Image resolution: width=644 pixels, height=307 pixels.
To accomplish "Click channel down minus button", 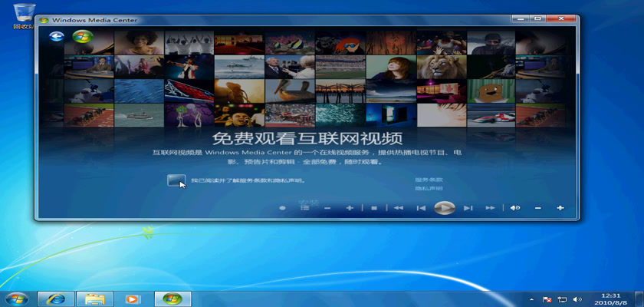I will [x=327, y=208].
